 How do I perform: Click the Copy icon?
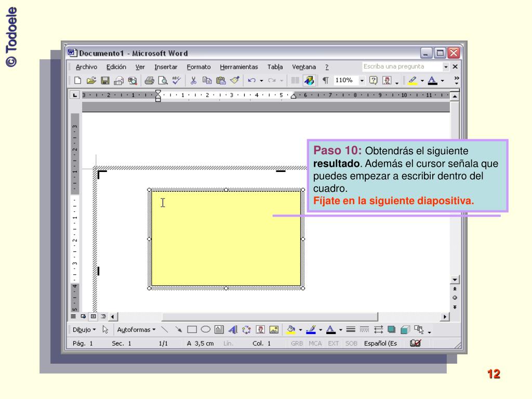[x=207, y=81]
